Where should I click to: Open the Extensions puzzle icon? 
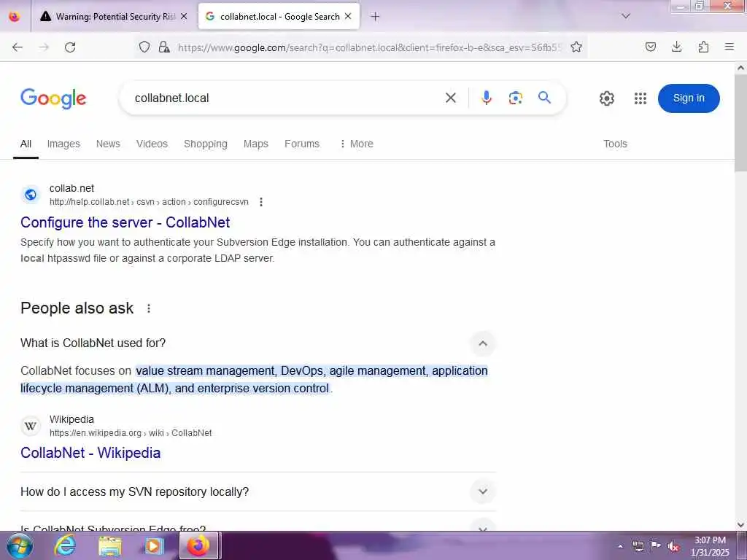click(703, 47)
